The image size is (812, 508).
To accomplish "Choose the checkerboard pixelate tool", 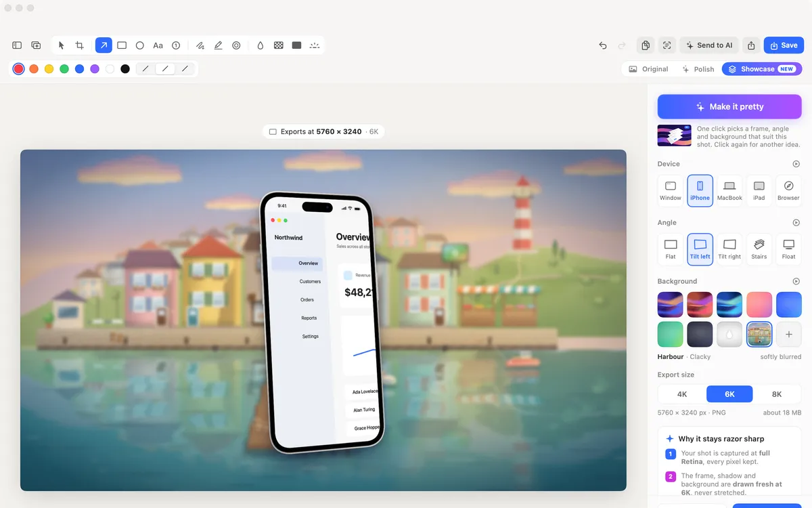I will coord(278,45).
